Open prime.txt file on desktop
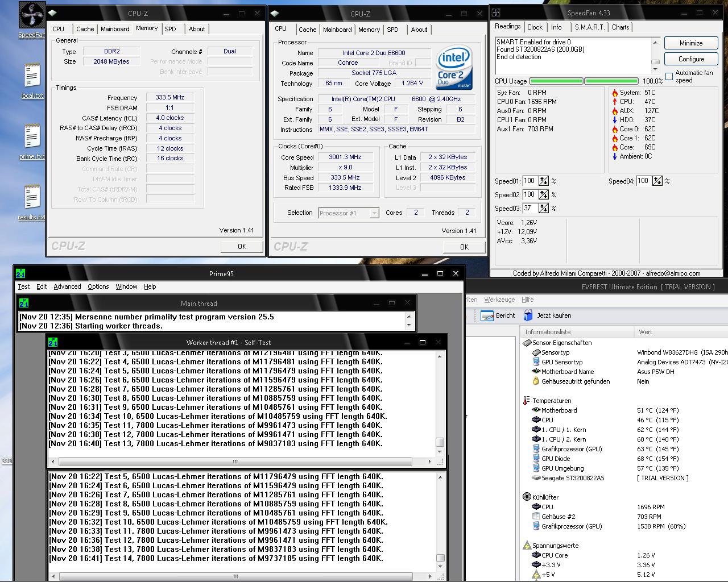This screenshot has width=728, height=582. tap(32, 137)
